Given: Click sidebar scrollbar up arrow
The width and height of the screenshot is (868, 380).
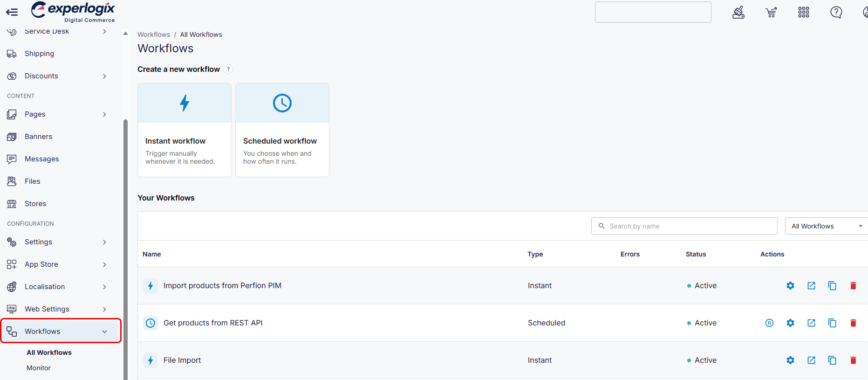Looking at the screenshot, I should (x=125, y=34).
